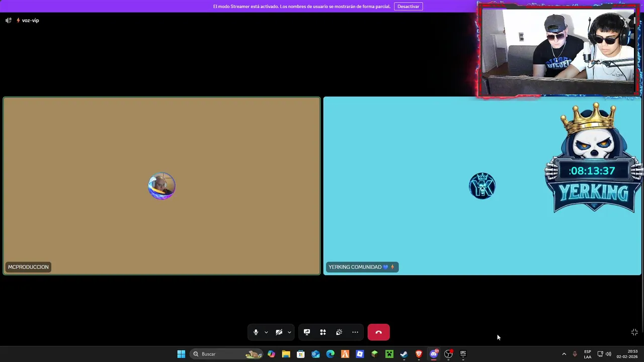Click the Buscar taskbar search field
The image size is (644, 362).
227,354
